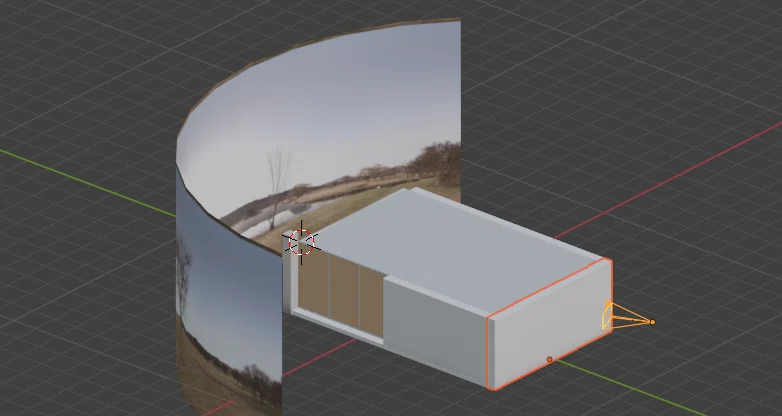Click the orange-outlined end face of building
782x416 pixels.
click(x=550, y=324)
